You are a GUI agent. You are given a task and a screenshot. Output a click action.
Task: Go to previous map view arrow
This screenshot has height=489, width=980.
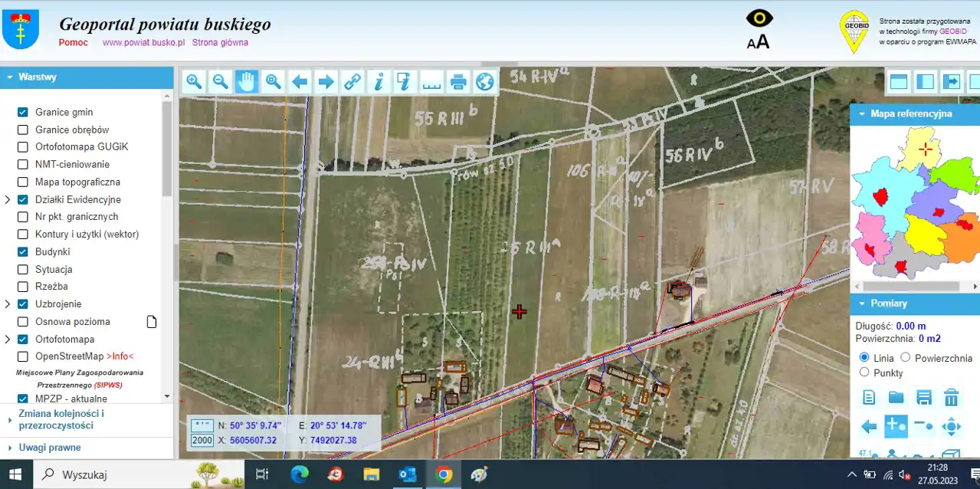pos(300,81)
